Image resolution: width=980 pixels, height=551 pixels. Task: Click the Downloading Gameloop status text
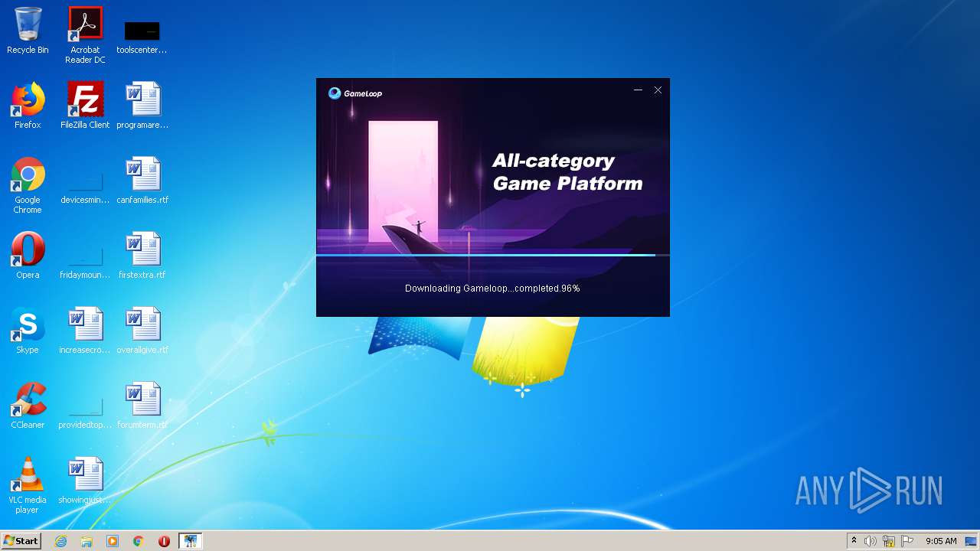click(x=492, y=289)
